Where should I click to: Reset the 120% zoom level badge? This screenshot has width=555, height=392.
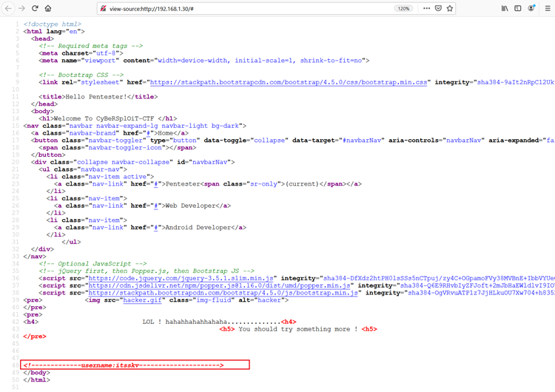coord(403,9)
